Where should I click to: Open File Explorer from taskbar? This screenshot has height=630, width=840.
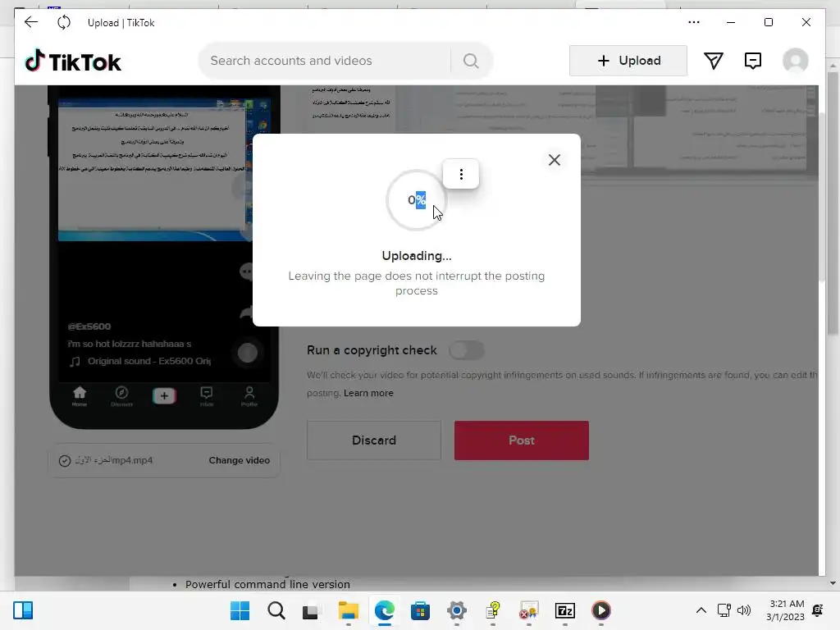point(348,610)
